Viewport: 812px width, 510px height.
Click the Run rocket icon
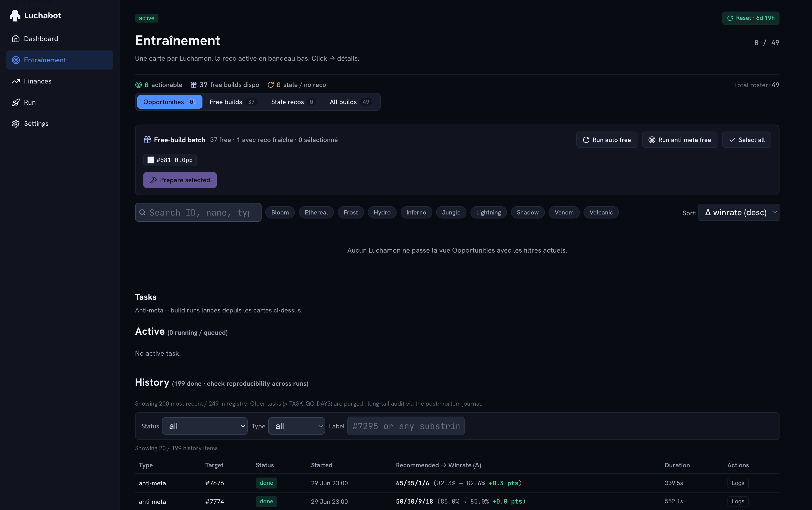(x=16, y=103)
